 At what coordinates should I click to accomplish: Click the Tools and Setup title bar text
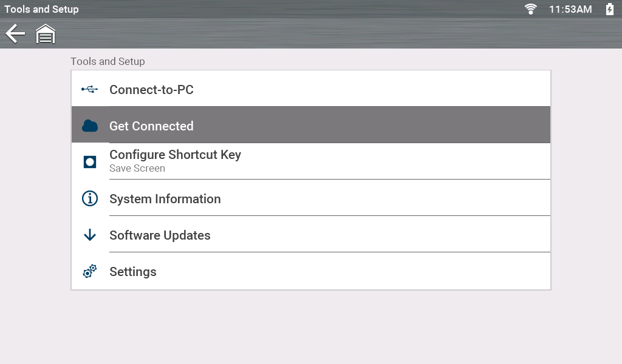point(41,9)
